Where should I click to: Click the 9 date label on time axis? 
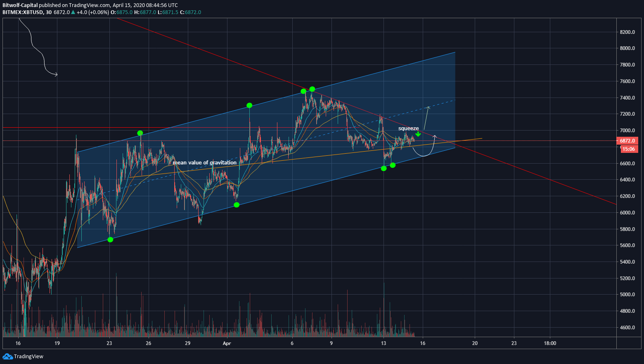tap(331, 343)
